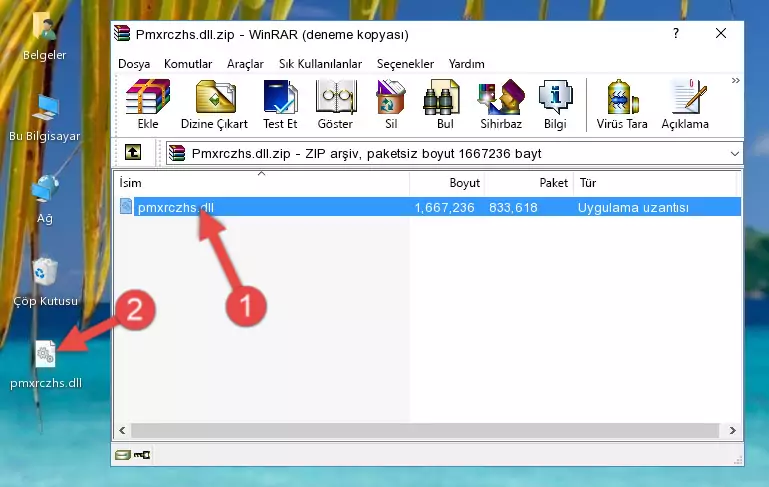Open the Sık Kullanılanlar menu
Viewport: 769px width, 487px height.
pyautogui.click(x=320, y=64)
